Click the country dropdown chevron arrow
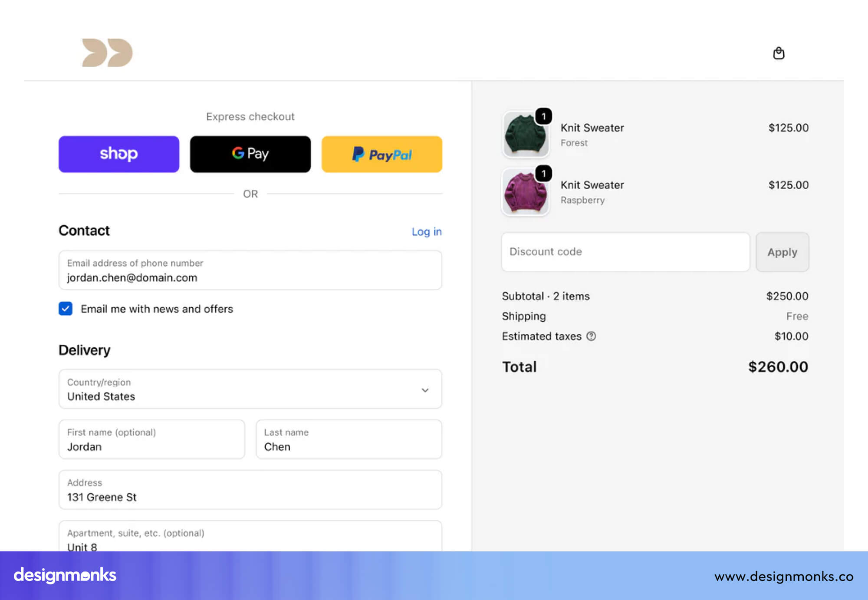This screenshot has height=600, width=868. click(x=425, y=390)
